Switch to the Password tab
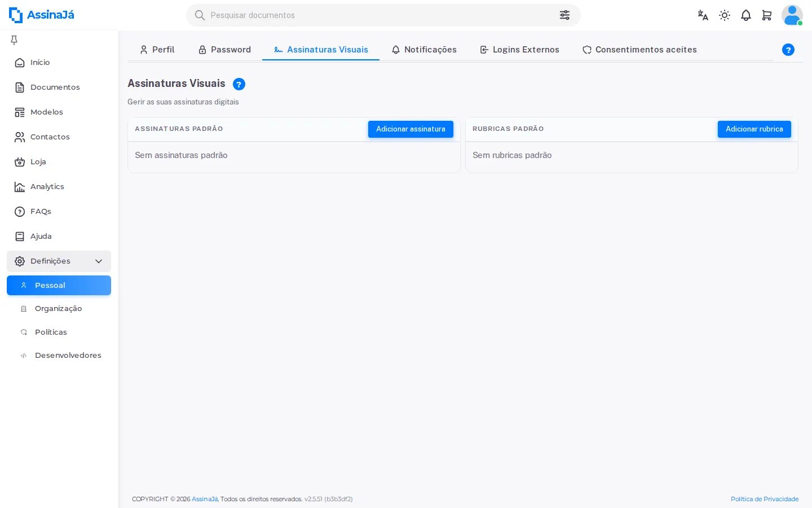The height and width of the screenshot is (508, 812). [224, 50]
